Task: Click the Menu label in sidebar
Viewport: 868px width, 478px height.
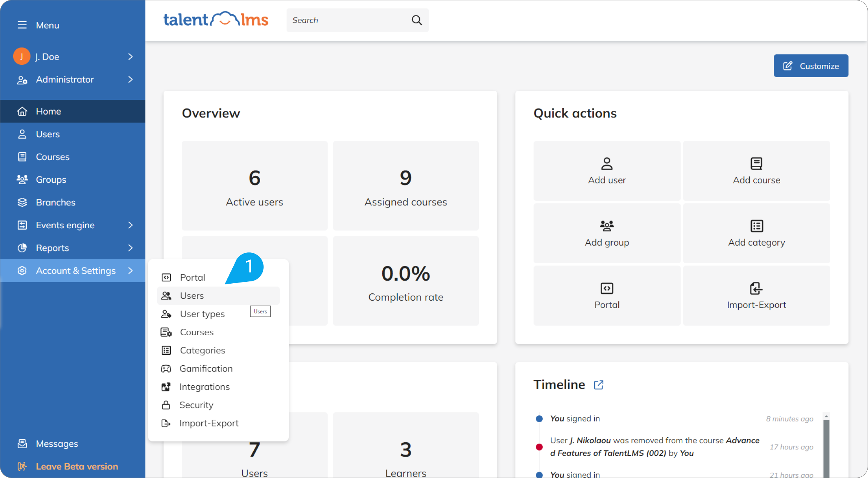Action: point(48,25)
